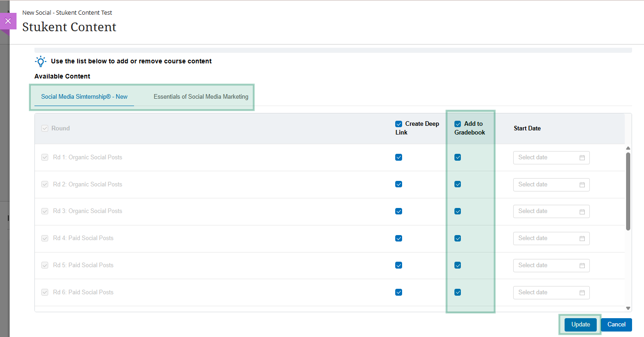Click Rd 6: Paid Social Posts label
This screenshot has height=337, width=644.
(83, 292)
